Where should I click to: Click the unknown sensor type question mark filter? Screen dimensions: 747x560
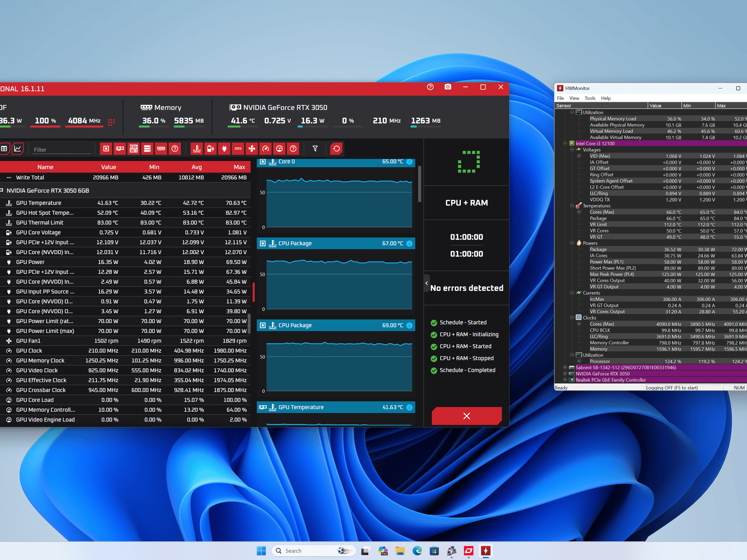coord(293,149)
